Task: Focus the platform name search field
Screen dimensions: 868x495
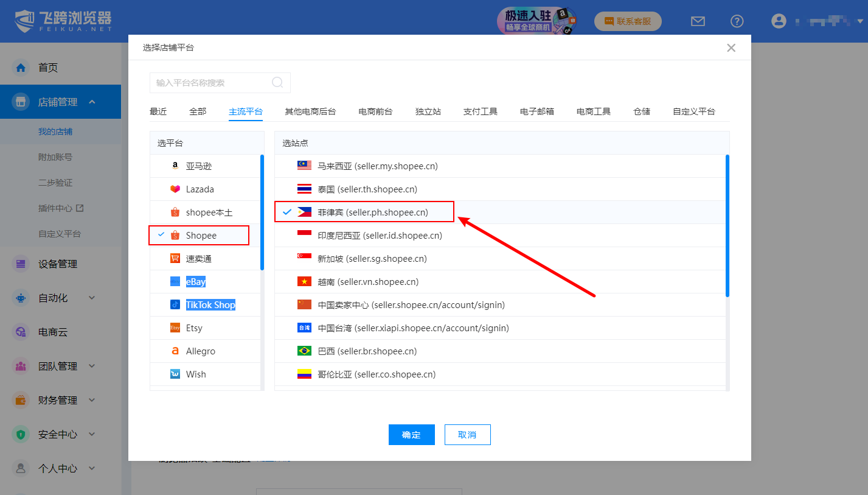Action: point(220,83)
